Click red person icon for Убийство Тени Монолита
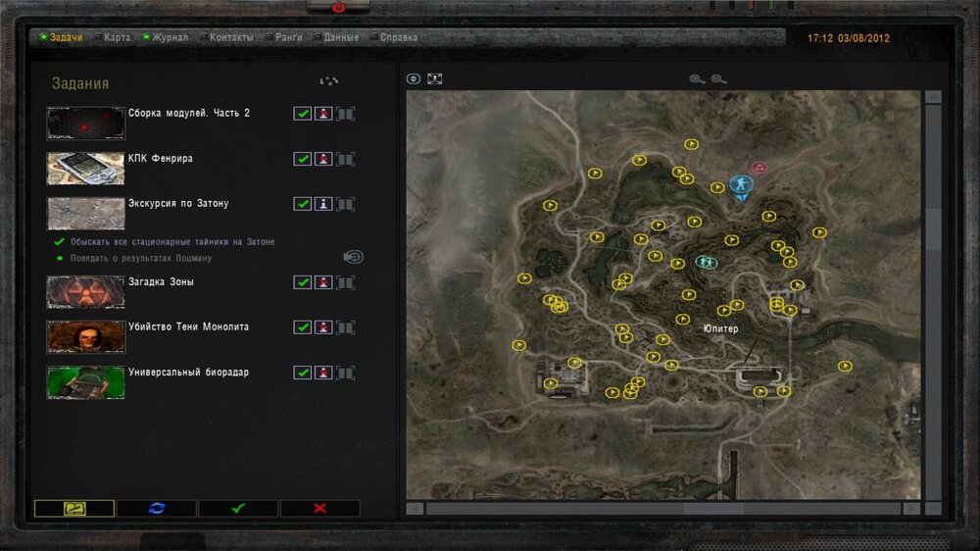The width and height of the screenshot is (980, 551). click(323, 327)
